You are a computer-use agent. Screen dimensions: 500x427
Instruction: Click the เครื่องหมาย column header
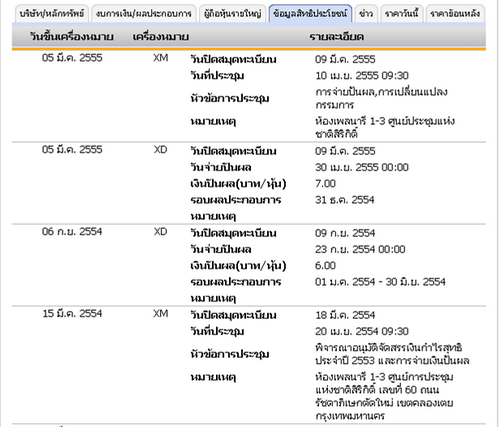(161, 36)
